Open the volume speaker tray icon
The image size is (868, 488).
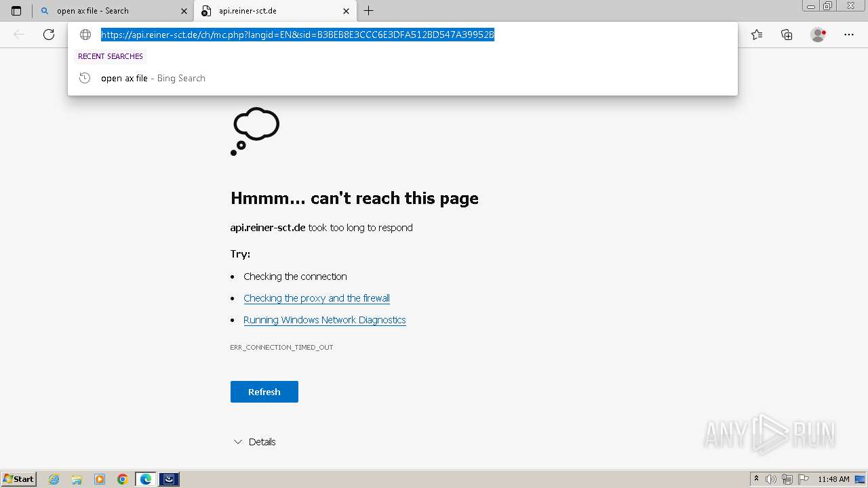coord(770,479)
